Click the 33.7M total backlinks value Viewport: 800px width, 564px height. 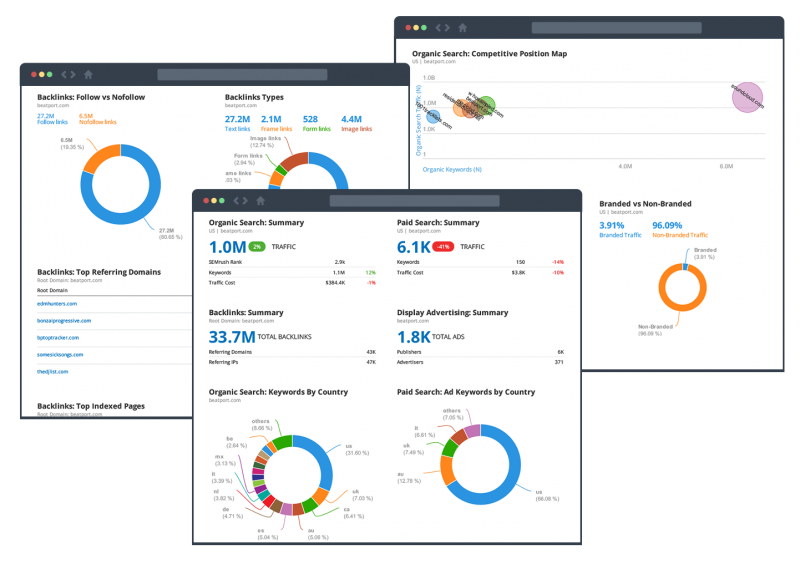point(232,337)
